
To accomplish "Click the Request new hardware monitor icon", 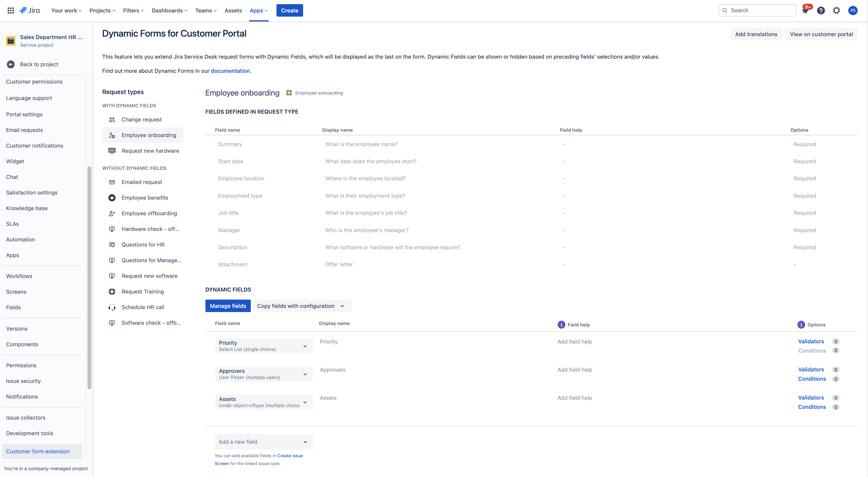I will coord(112,151).
